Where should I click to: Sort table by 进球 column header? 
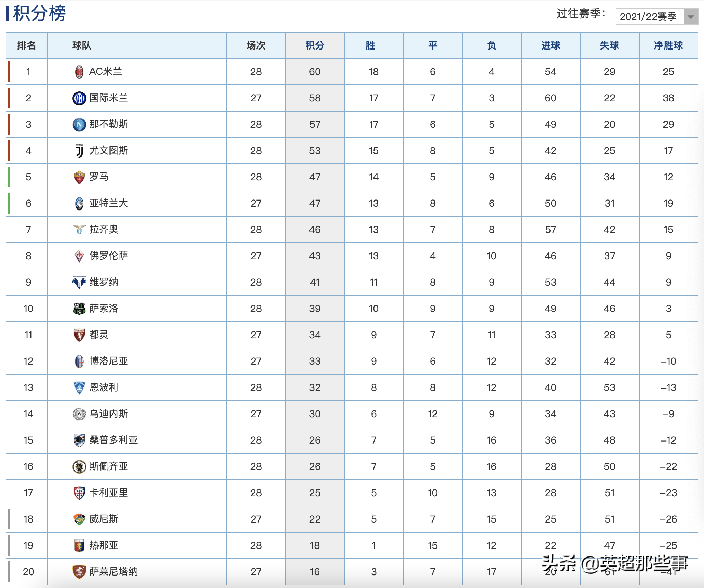click(x=551, y=45)
